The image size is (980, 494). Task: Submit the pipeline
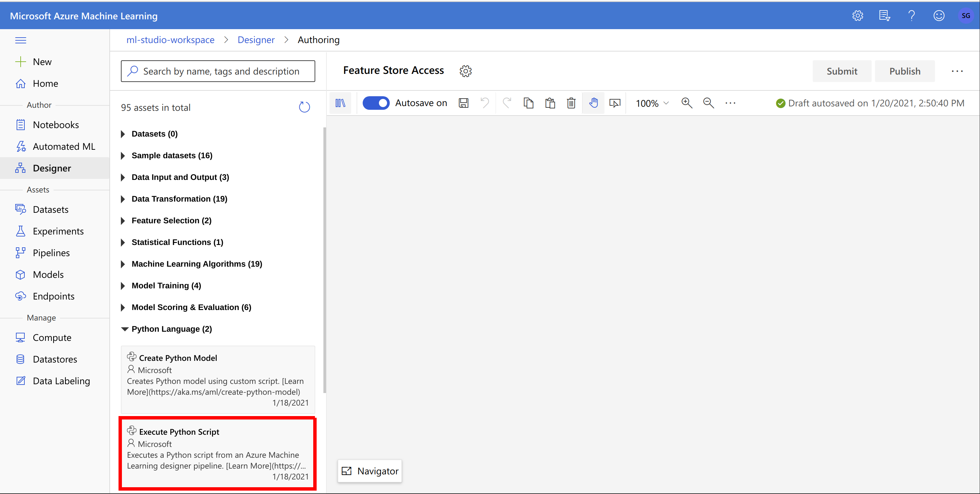pyautogui.click(x=841, y=71)
